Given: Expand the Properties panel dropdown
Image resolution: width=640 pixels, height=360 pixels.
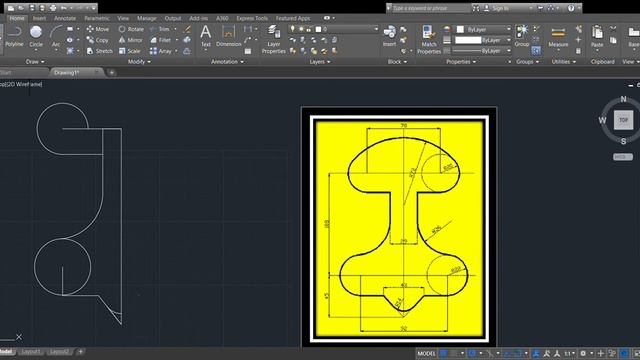Looking at the screenshot, I should [461, 62].
